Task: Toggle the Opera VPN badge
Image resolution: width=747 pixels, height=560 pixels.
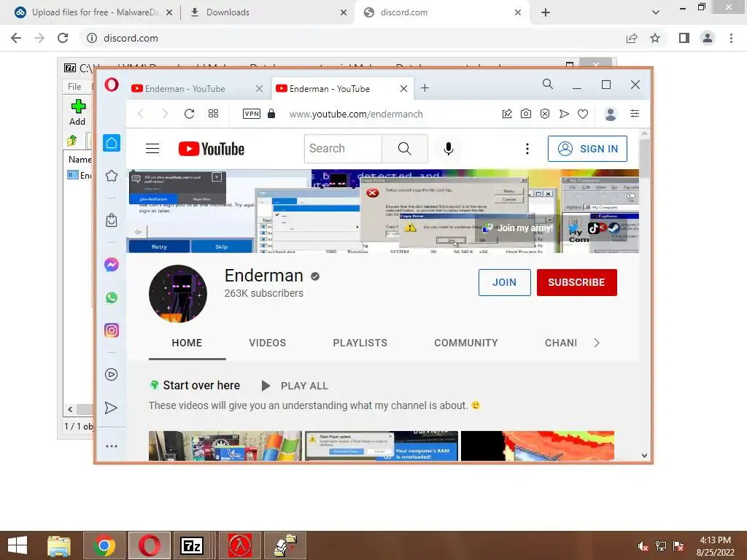Action: (252, 113)
